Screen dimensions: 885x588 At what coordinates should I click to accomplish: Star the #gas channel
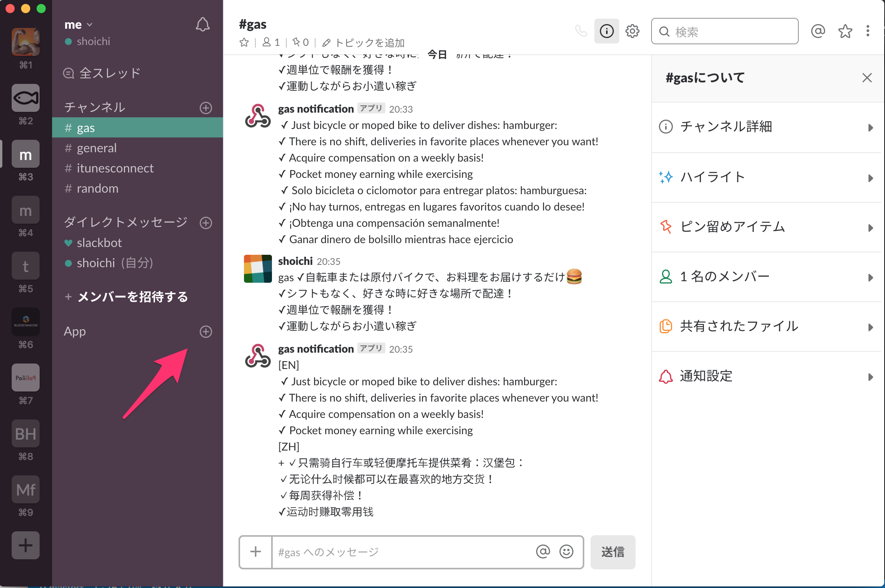[244, 42]
